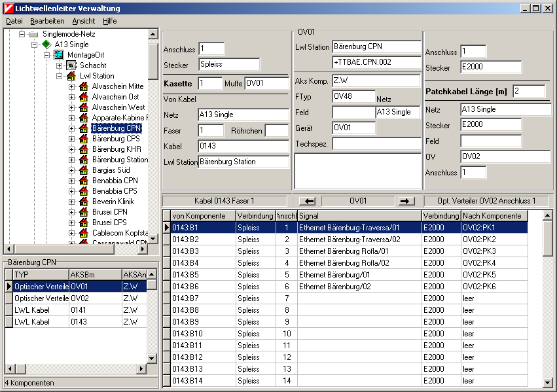Click the Schacht node icon
This screenshot has width=557, height=392.
click(x=71, y=65)
